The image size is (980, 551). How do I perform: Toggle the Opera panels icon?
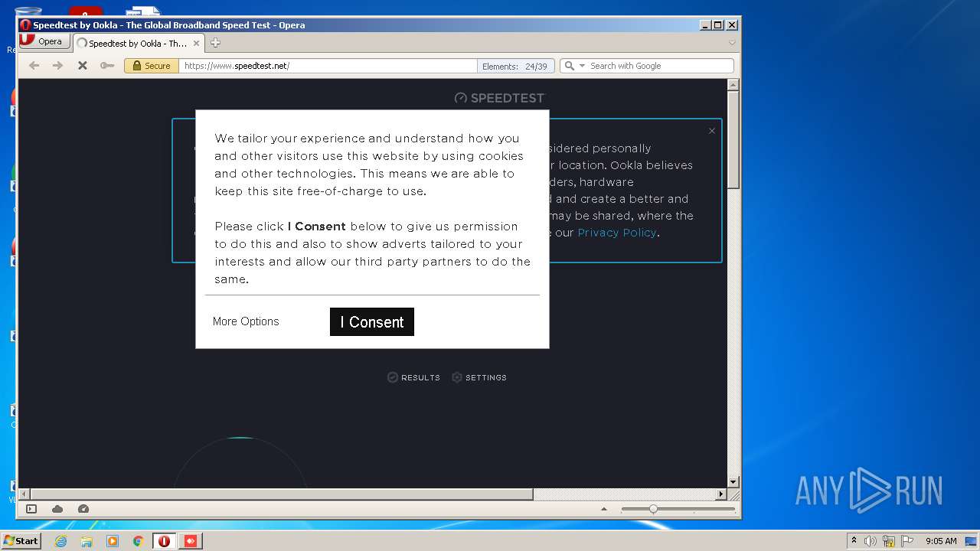(31, 509)
